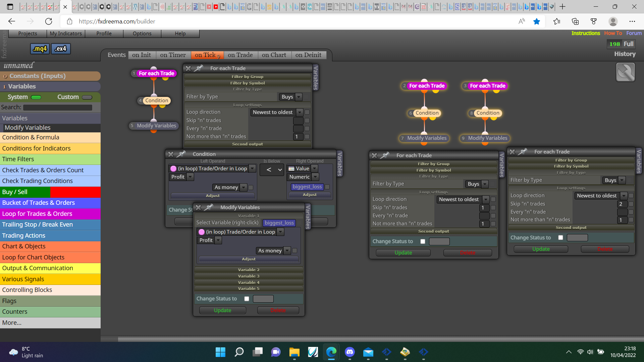The width and height of the screenshot is (644, 362).
Task: Select the Buy / Sell color category
Action: pyautogui.click(x=50, y=192)
